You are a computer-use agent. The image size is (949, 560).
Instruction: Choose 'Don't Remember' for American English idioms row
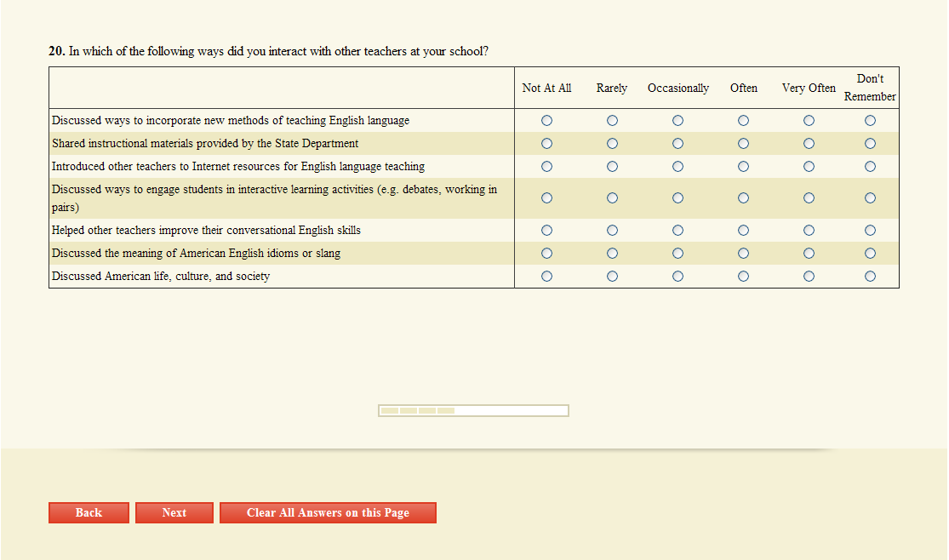pyautogui.click(x=870, y=254)
